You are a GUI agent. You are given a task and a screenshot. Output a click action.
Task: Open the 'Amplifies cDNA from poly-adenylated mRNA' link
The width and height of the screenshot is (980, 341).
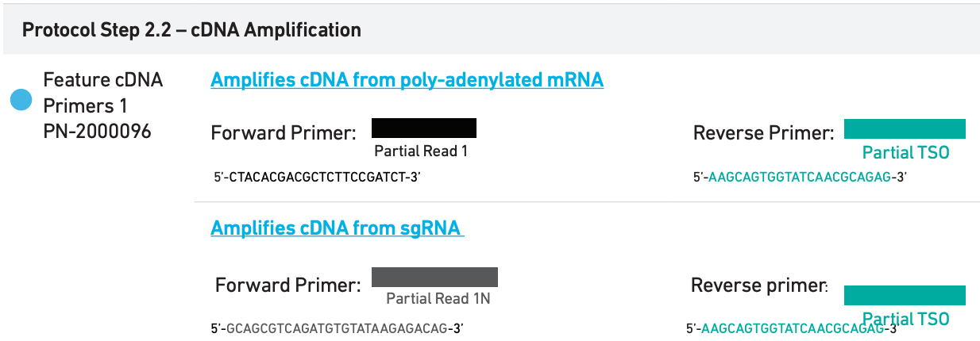pos(407,80)
